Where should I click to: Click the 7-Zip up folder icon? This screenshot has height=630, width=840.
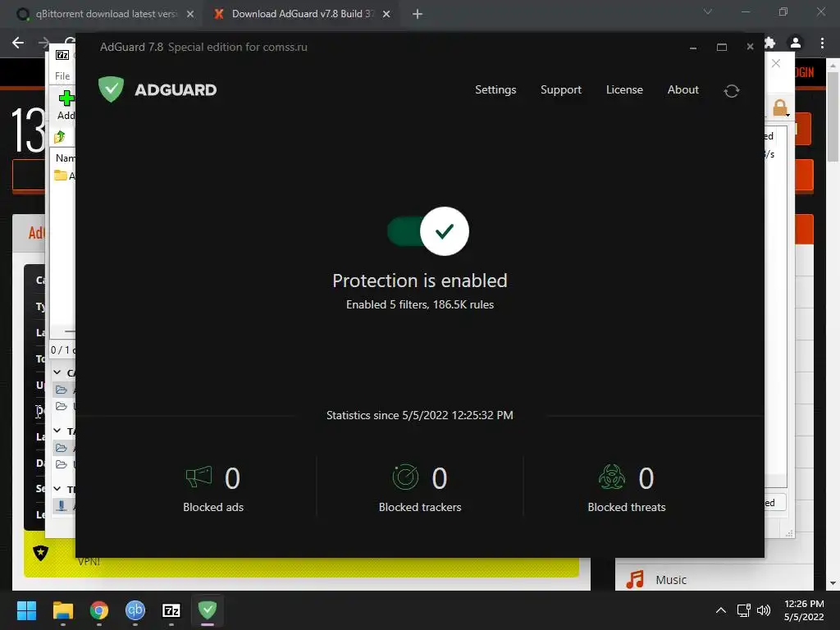pos(59,137)
